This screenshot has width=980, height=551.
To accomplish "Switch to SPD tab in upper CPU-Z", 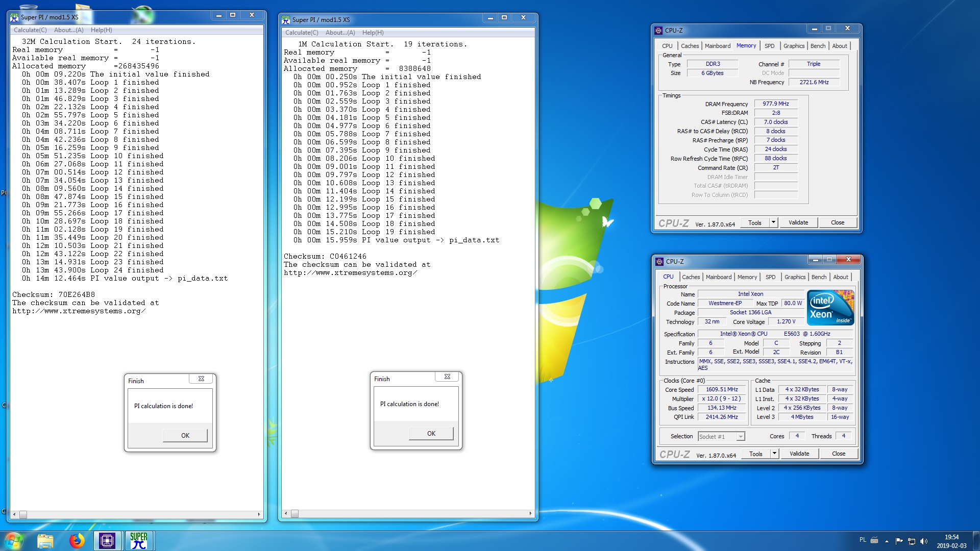I will [769, 46].
